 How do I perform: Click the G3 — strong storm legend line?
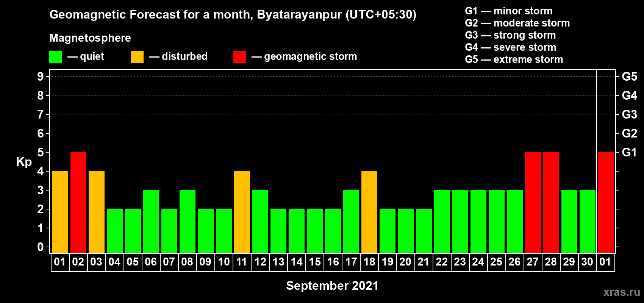(x=511, y=35)
